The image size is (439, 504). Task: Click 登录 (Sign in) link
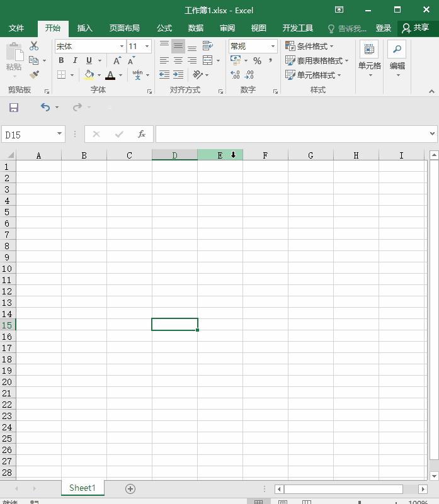[x=383, y=28]
